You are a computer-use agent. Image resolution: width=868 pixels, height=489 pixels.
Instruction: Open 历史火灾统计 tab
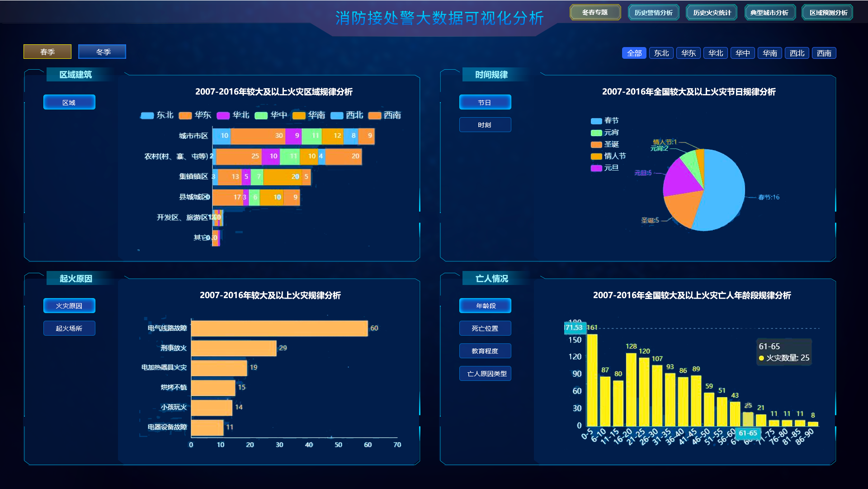712,12
